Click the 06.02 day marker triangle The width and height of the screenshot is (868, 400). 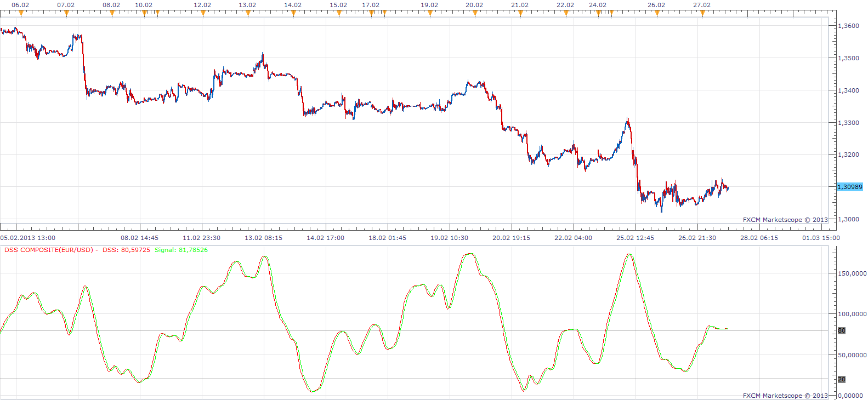pos(21,14)
